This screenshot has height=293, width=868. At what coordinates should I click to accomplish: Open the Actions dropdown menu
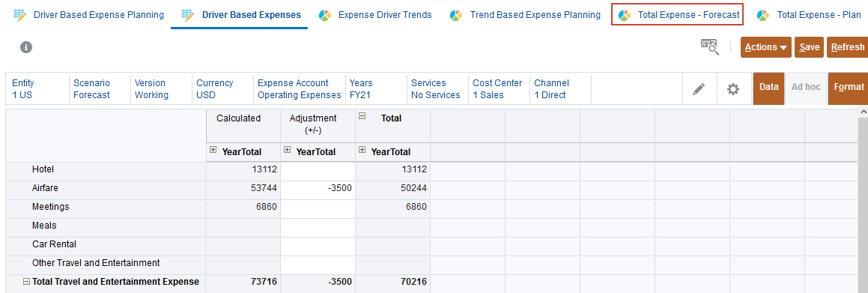pos(766,47)
